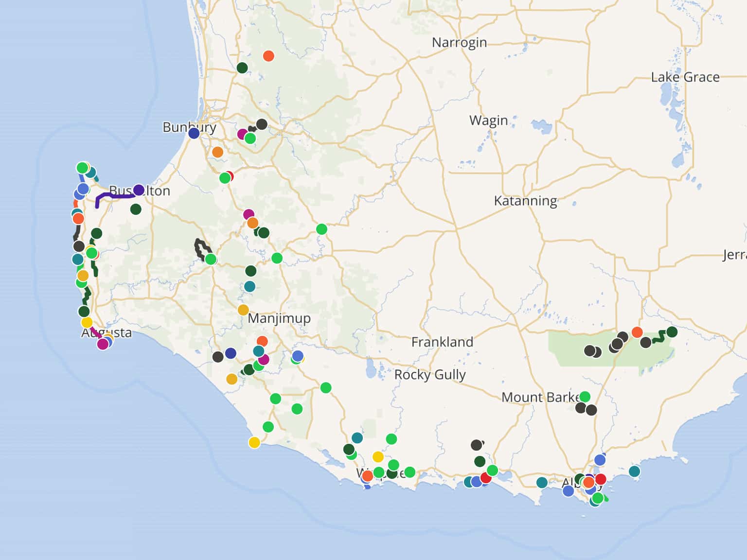Viewport: 747px width, 560px height.
Task: Click the magenta marker below Augusta label
Action: (103, 344)
